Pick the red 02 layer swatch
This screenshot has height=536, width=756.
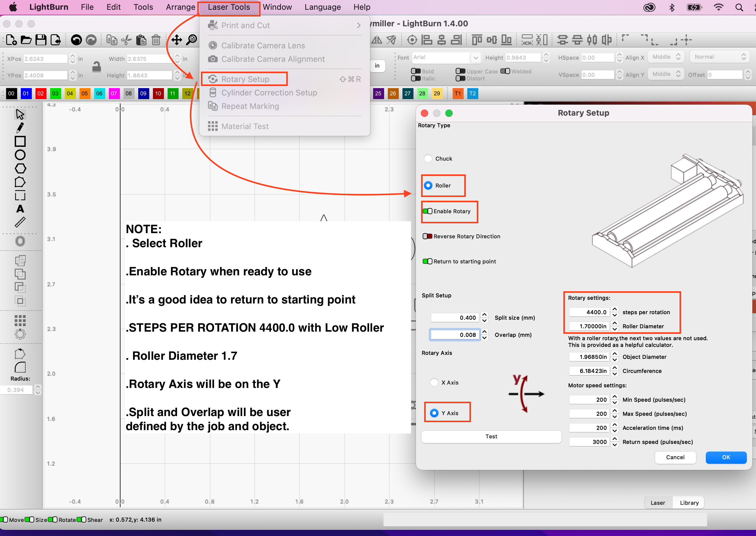click(41, 93)
